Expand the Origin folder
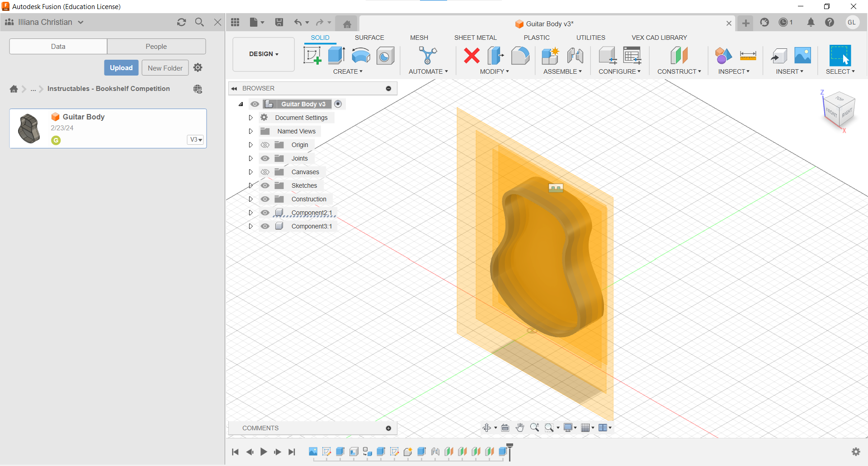 click(250, 145)
